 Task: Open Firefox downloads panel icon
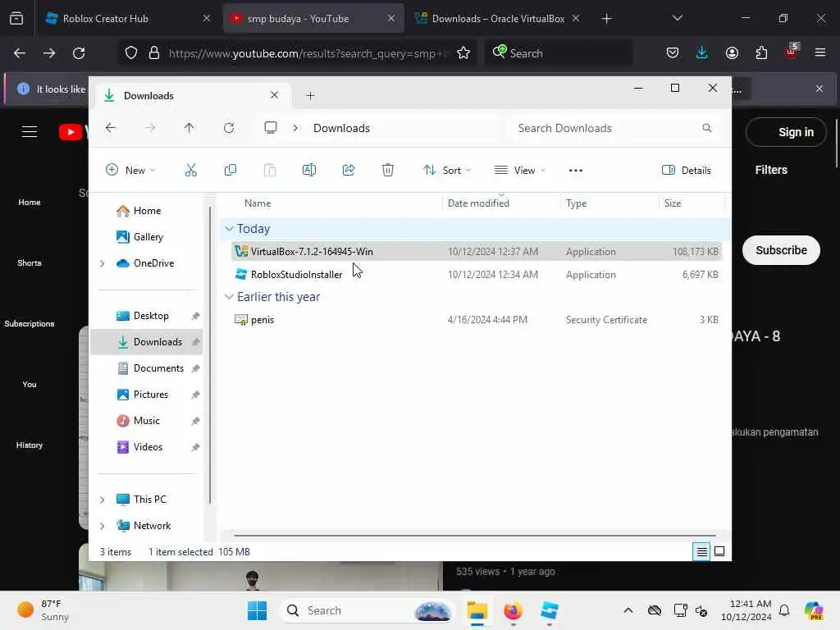702,52
